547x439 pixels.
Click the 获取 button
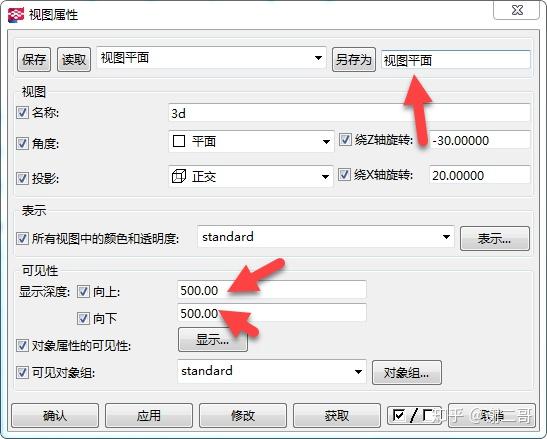tap(337, 415)
